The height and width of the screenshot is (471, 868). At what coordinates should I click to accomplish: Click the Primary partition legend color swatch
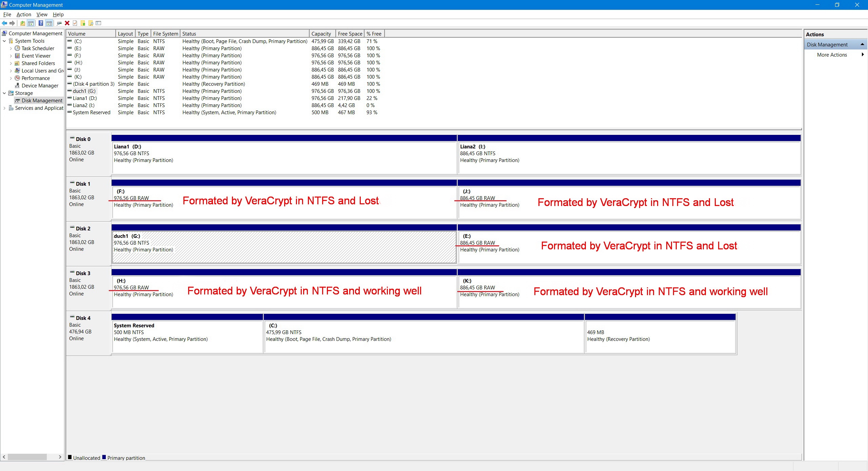coord(104,457)
